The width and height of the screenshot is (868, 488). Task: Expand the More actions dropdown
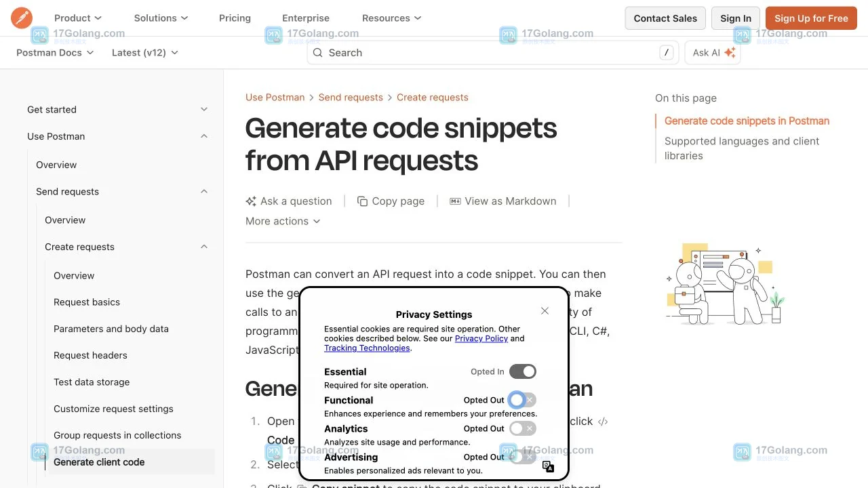[283, 221]
